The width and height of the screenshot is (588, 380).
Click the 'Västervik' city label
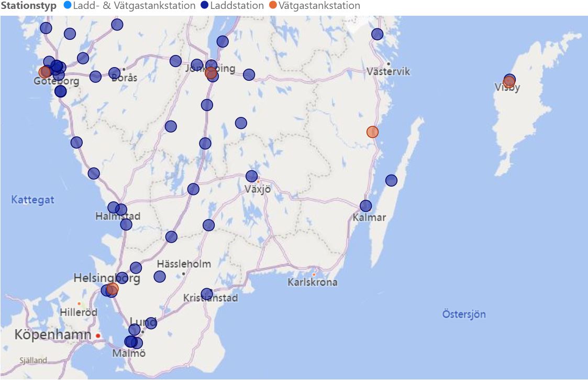pyautogui.click(x=388, y=71)
